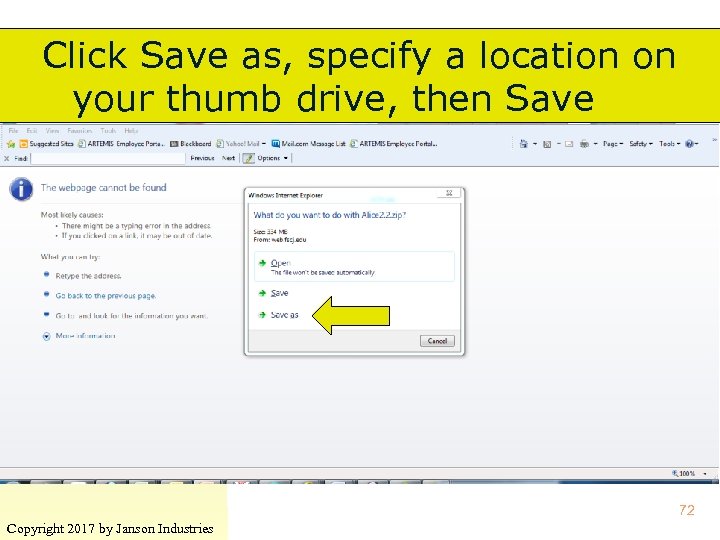
Task: Click Go back to the previous page
Action: pos(106,296)
